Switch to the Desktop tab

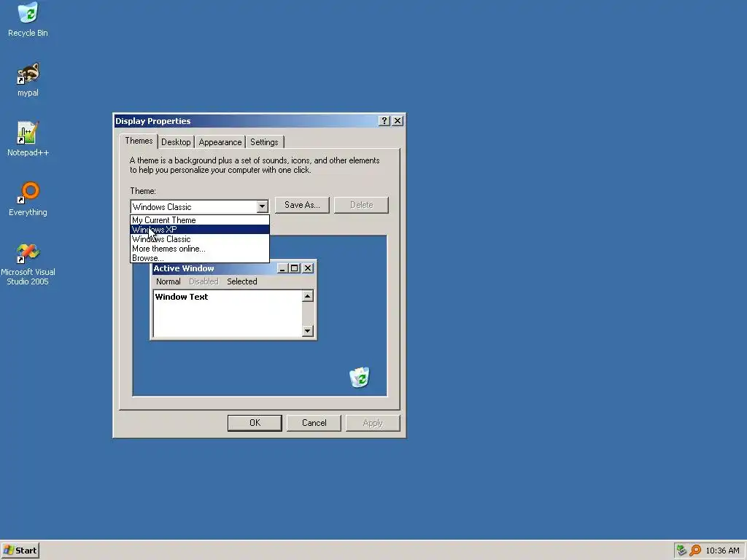[x=176, y=142]
